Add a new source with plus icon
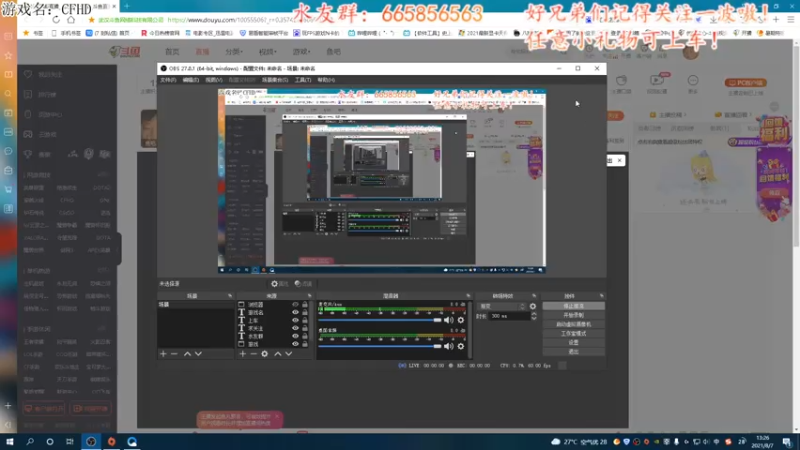The height and width of the screenshot is (450, 800). point(243,354)
